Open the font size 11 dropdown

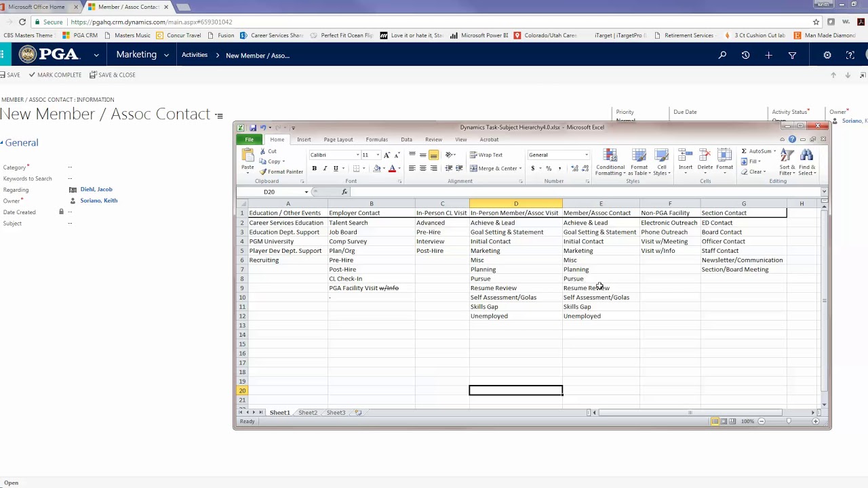click(378, 155)
